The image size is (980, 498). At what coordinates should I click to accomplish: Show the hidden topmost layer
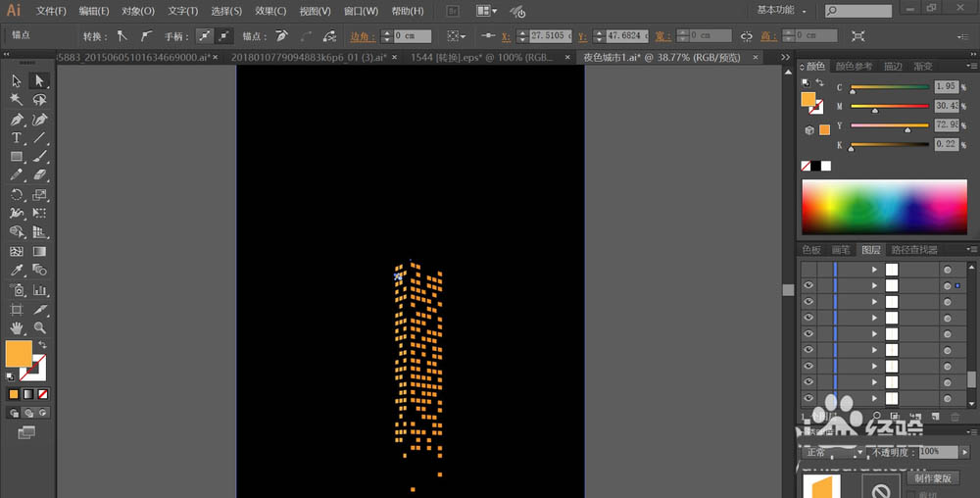808,270
